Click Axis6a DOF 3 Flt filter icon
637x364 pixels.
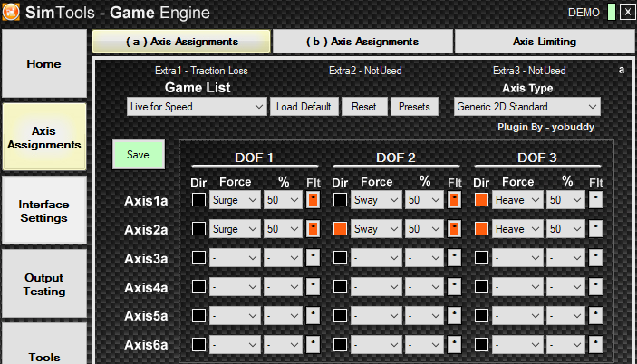click(x=595, y=344)
